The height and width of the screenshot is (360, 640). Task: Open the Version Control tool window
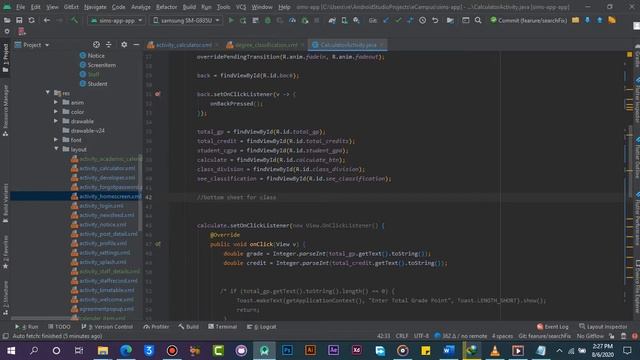(107, 327)
